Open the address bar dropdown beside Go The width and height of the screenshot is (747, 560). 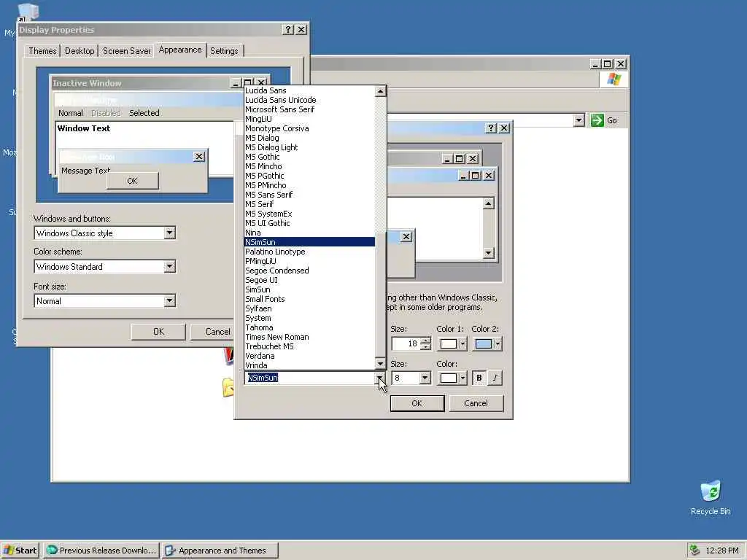pos(578,120)
